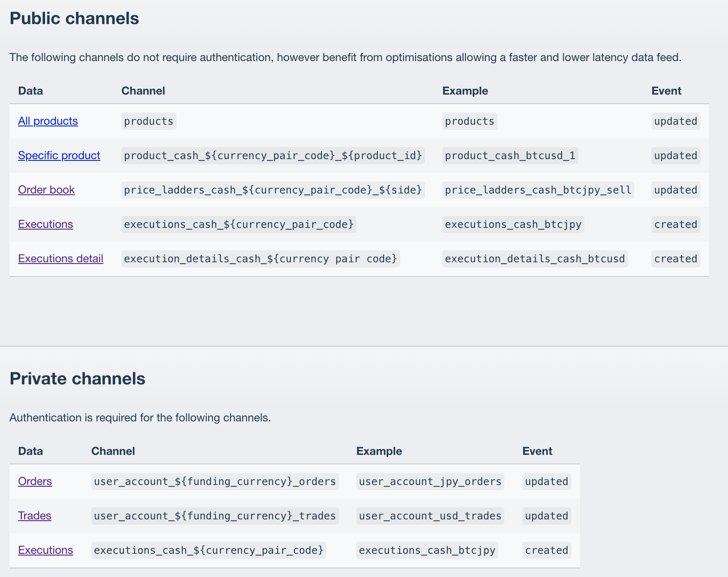The width and height of the screenshot is (728, 577).
Task: Click the Channel header in Private channels table
Action: pos(113,451)
